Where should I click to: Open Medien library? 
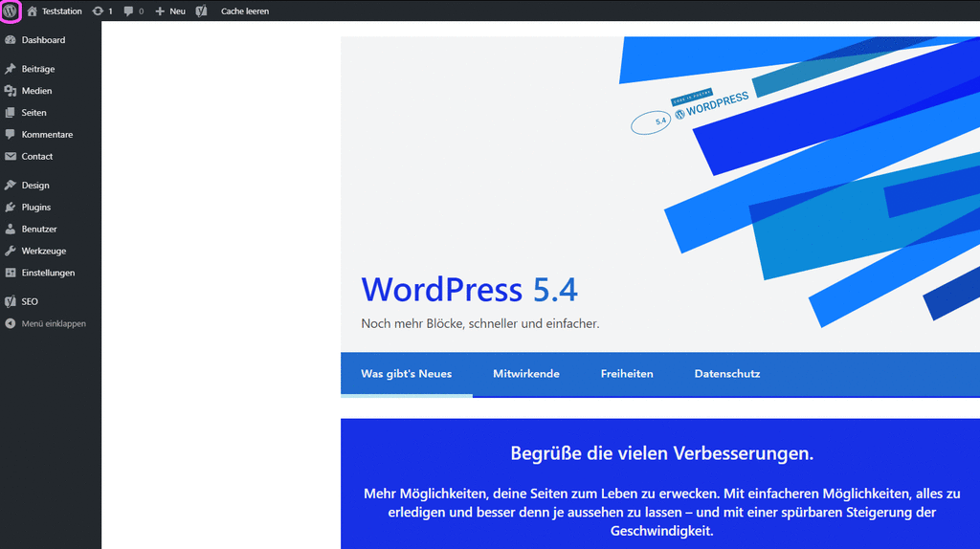coord(37,91)
